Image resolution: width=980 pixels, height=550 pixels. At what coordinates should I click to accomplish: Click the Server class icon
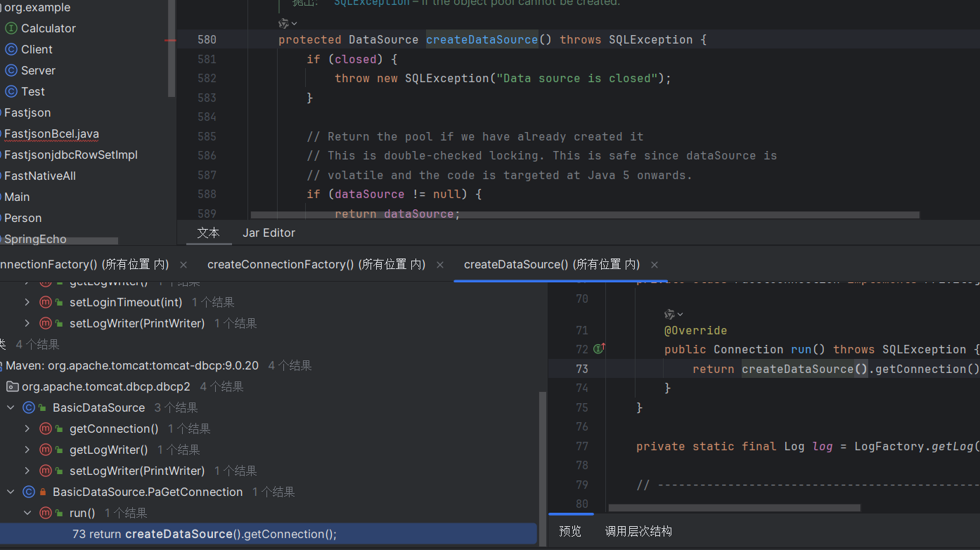11,70
